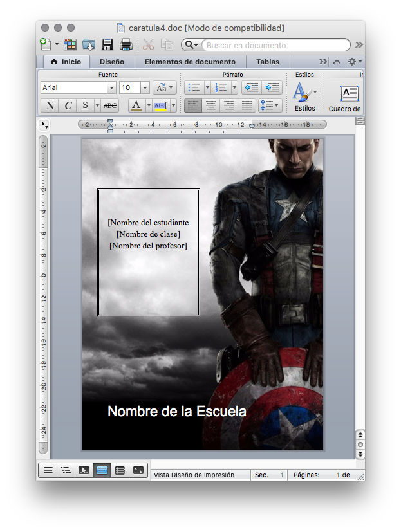Click the Nombre de la Escuela title

tap(177, 411)
